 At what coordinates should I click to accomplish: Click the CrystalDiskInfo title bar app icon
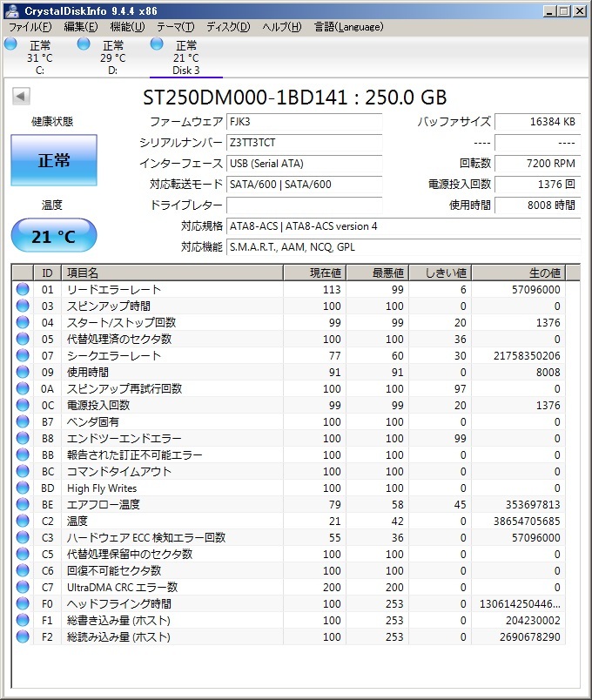12,10
